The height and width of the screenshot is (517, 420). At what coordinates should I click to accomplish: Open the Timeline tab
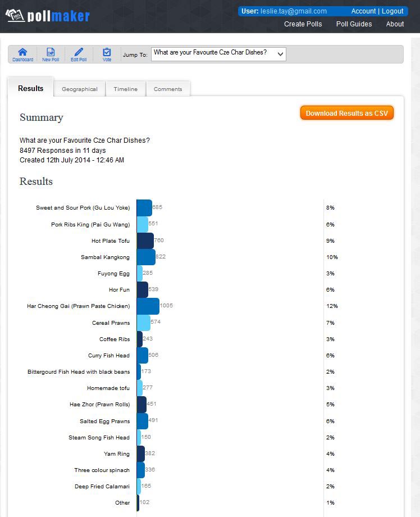[126, 89]
